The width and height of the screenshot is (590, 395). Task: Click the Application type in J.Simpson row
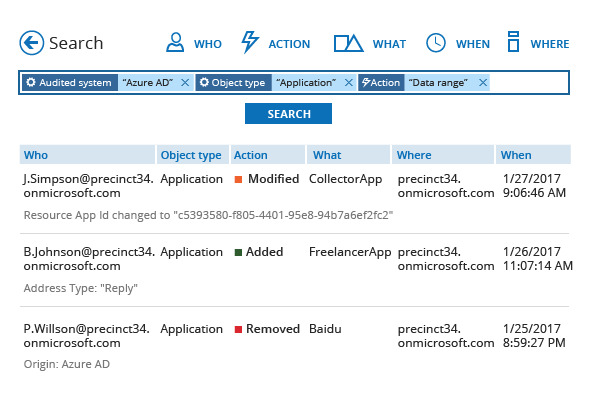[192, 179]
